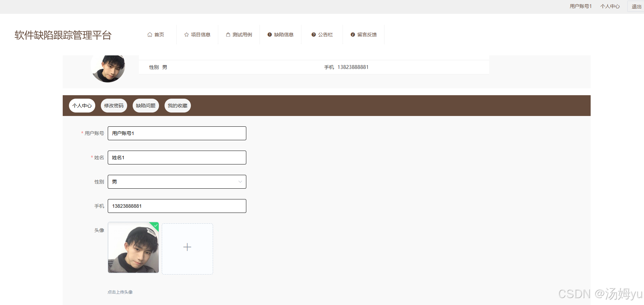644x305 pixels.
Task: Click the question-mark icon beside 公告栏
Action: [314, 35]
